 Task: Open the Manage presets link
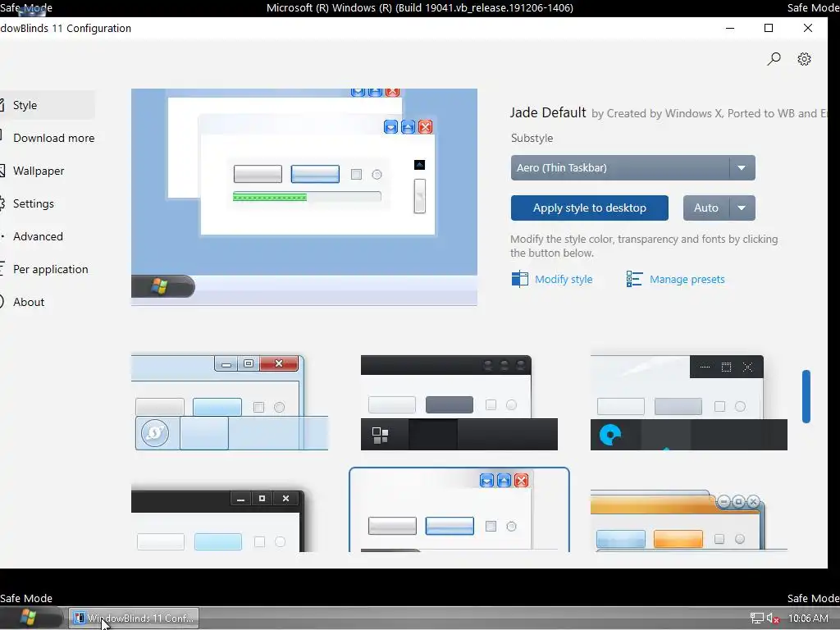(687, 279)
